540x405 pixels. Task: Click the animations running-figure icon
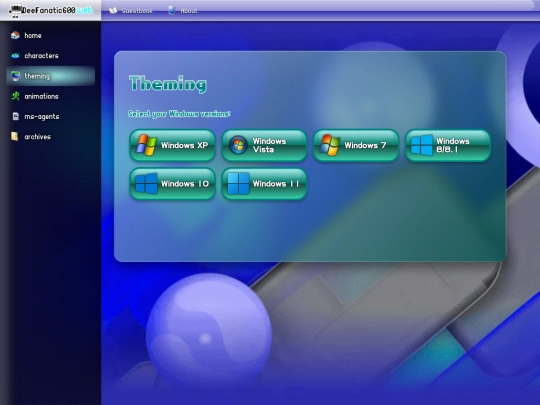click(x=15, y=96)
